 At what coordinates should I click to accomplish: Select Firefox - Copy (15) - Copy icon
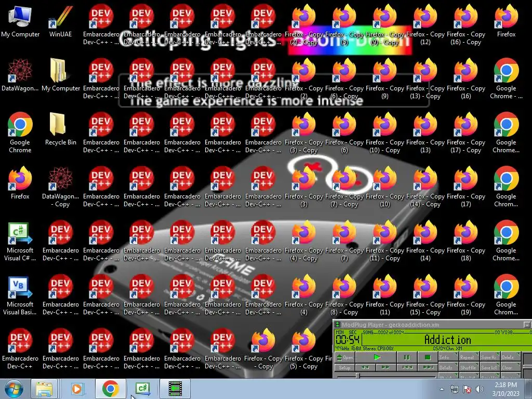tap(425, 295)
